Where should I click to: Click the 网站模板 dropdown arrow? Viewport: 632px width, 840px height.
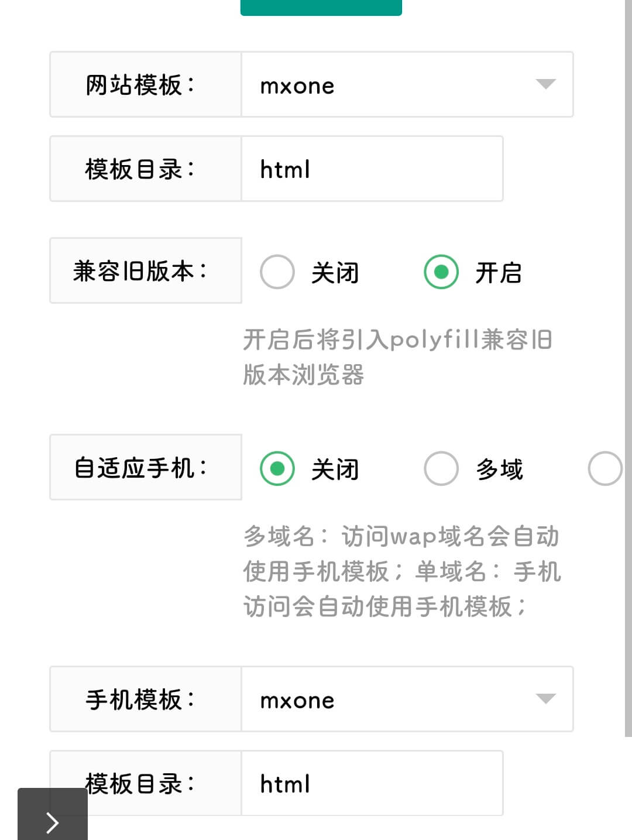click(x=545, y=84)
